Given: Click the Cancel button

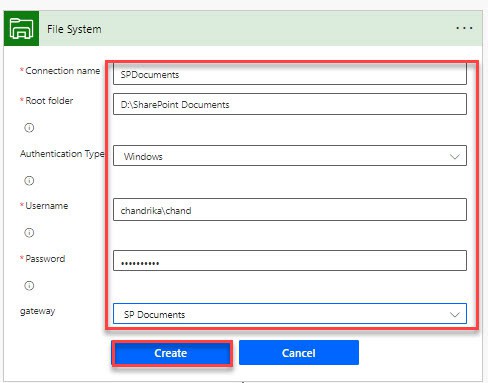Looking at the screenshot, I should 299,353.
